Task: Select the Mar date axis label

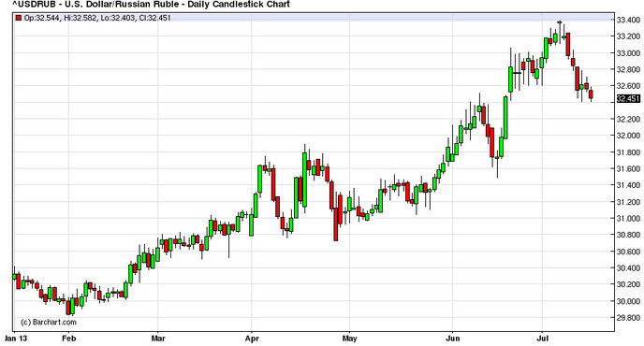Action: click(x=158, y=339)
